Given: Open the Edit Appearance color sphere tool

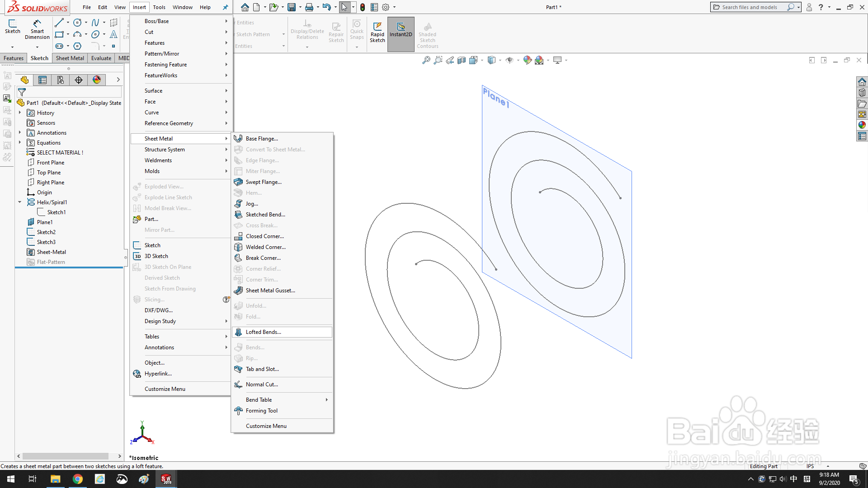Looking at the screenshot, I should (527, 60).
